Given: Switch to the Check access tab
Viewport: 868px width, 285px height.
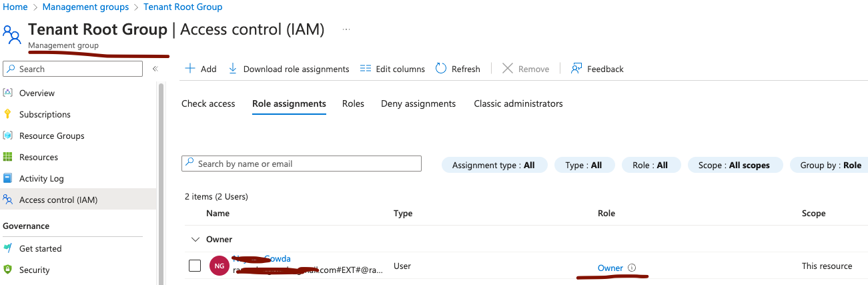Looking at the screenshot, I should 208,103.
